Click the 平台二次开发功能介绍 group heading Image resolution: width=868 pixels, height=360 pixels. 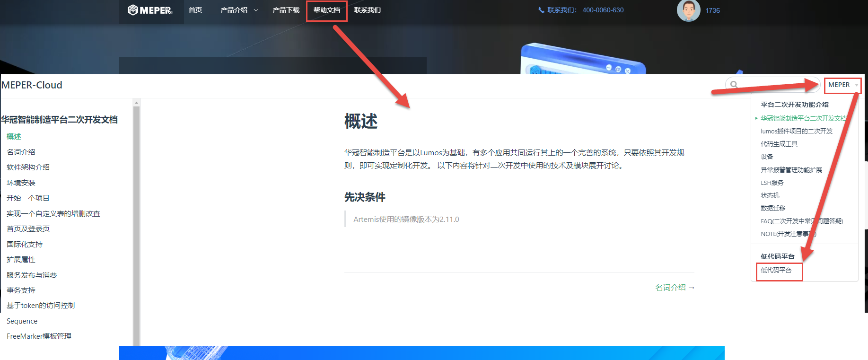795,105
